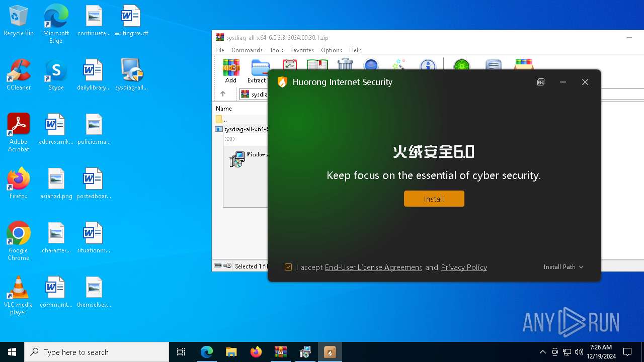Click the Test clipboard icon in WinRAR
The width and height of the screenshot is (644, 362).
click(x=289, y=64)
